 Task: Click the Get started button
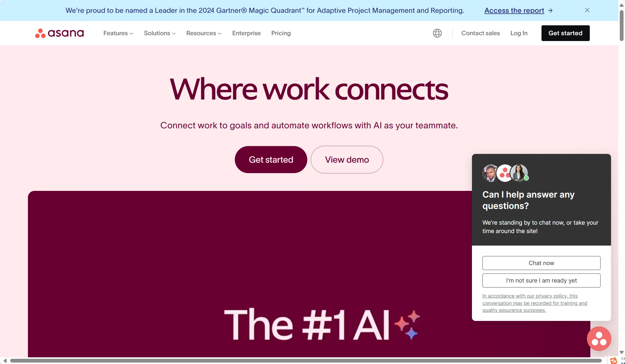point(565,33)
